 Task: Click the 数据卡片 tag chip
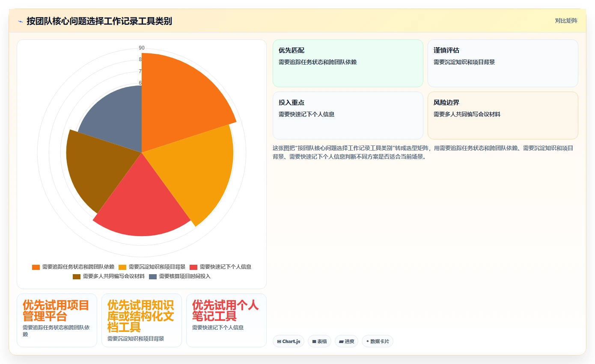tap(378, 341)
